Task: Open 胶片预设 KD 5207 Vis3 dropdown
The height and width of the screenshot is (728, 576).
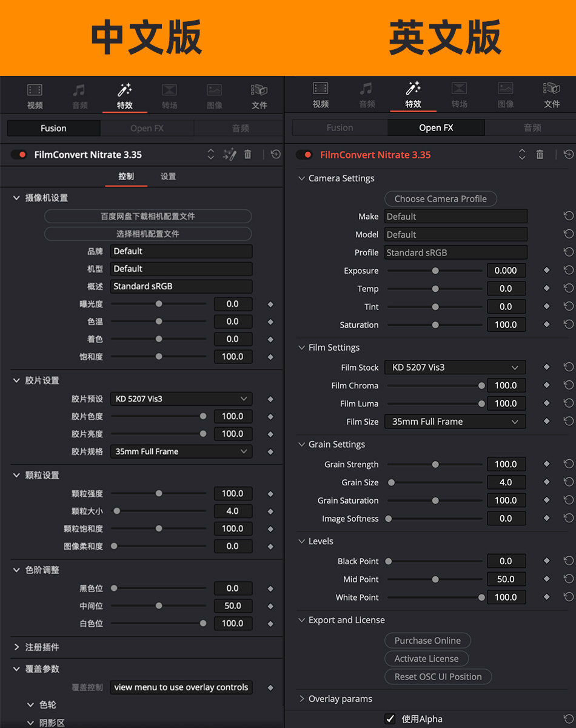Action: (181, 399)
